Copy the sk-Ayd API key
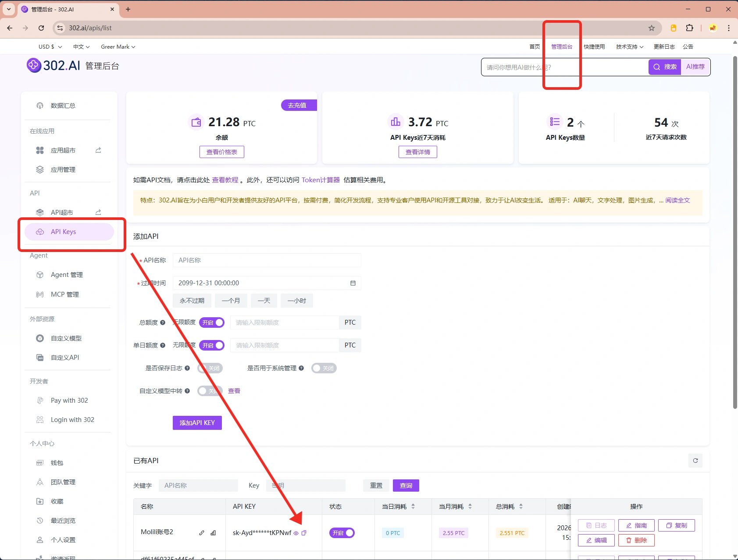 click(x=304, y=533)
